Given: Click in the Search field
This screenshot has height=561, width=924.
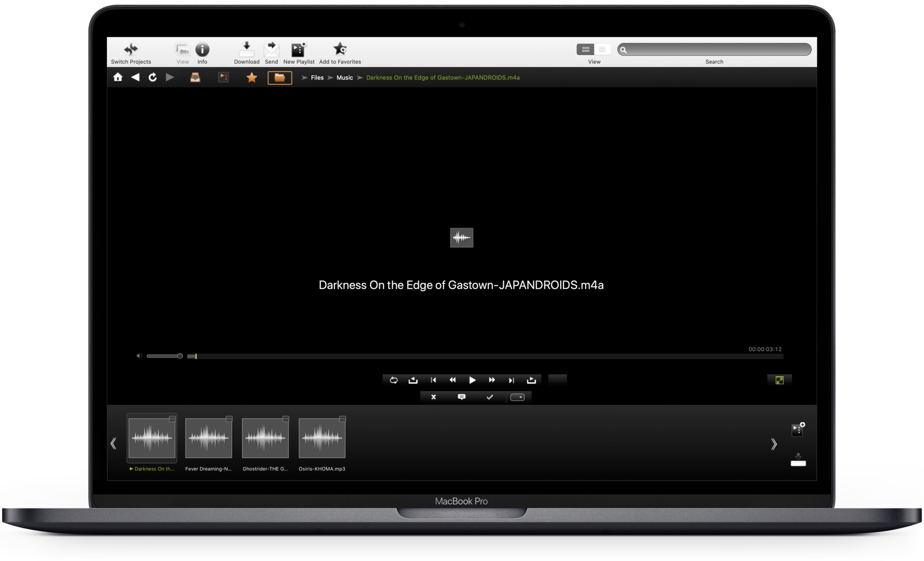Looking at the screenshot, I should (x=718, y=50).
